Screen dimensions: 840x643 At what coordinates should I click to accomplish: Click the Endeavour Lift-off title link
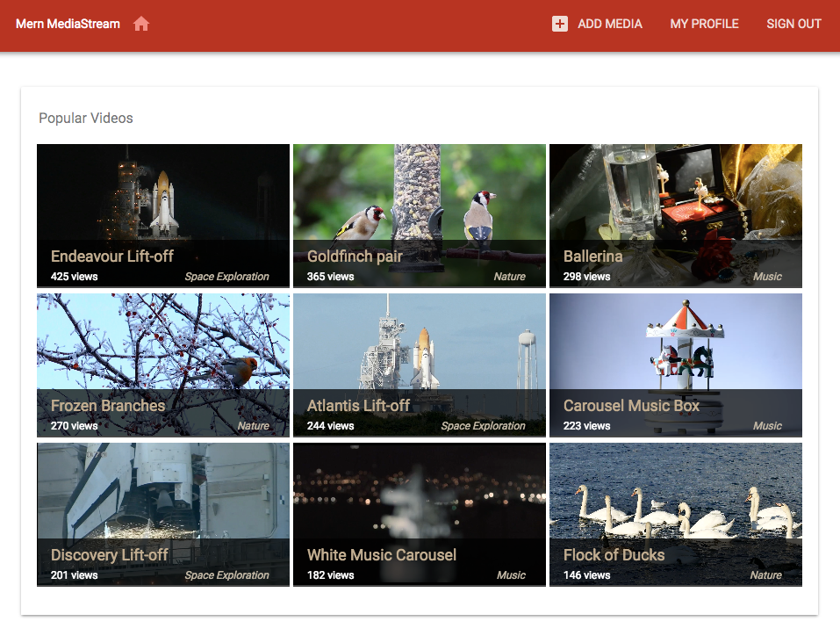[x=112, y=256]
